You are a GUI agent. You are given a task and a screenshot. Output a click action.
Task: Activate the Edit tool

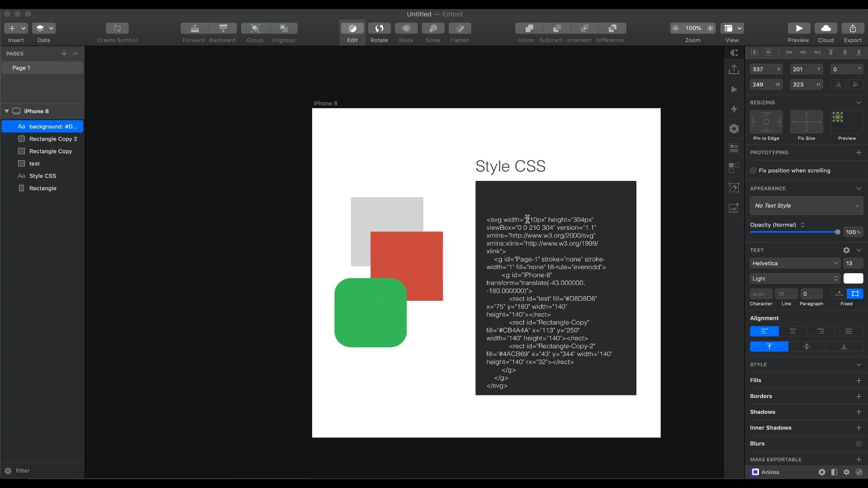pyautogui.click(x=352, y=28)
